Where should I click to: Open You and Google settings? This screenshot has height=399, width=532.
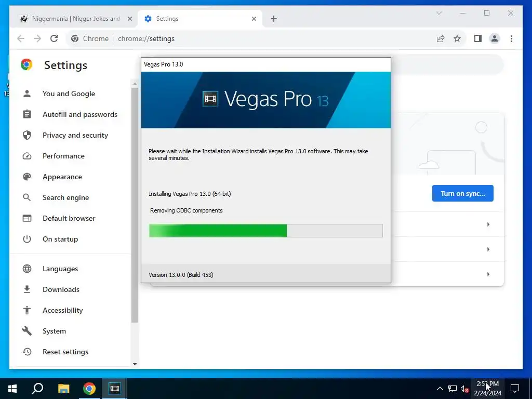[x=69, y=94]
